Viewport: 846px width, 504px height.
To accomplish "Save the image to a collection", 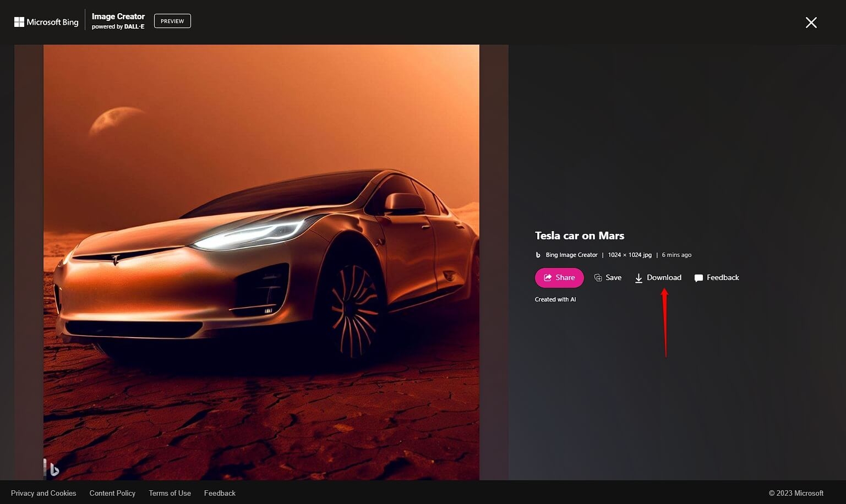I will (608, 278).
